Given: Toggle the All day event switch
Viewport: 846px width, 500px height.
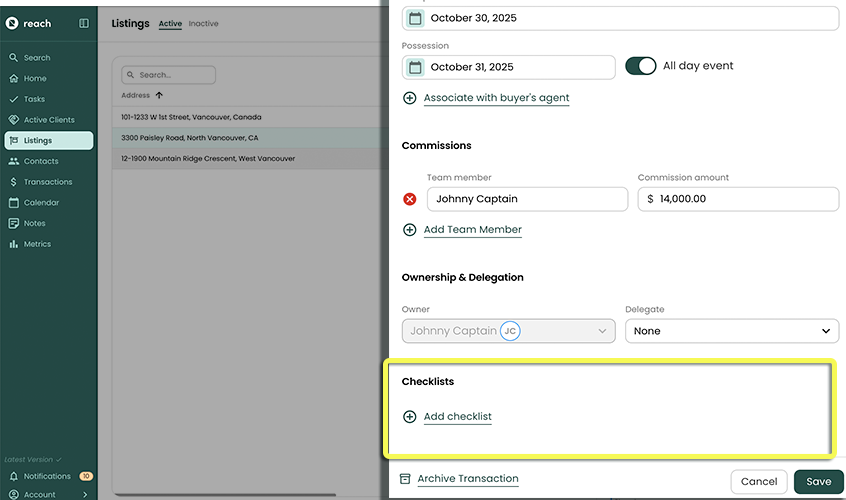Looking at the screenshot, I should [640, 66].
